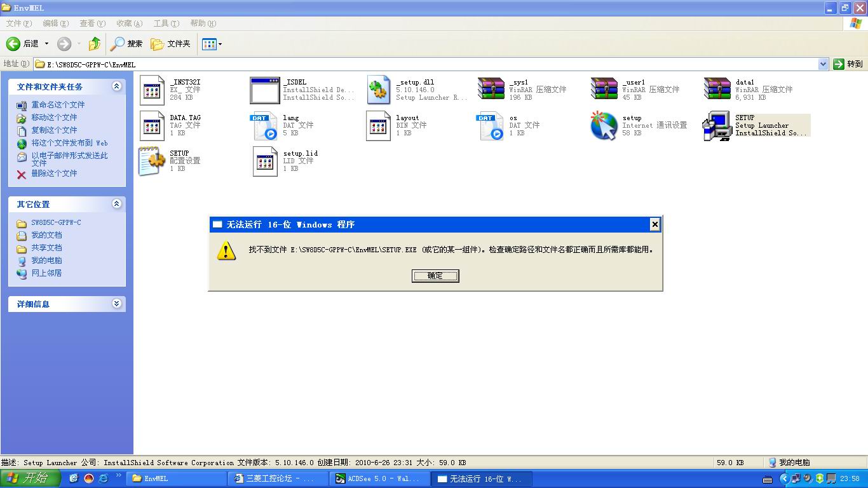This screenshot has width=868, height=488.
Task: Open the 收藏(A) menu
Action: (129, 24)
